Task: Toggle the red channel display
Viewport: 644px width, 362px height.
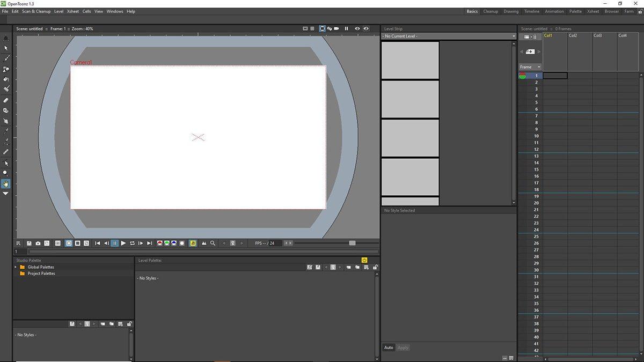Action: point(159,243)
